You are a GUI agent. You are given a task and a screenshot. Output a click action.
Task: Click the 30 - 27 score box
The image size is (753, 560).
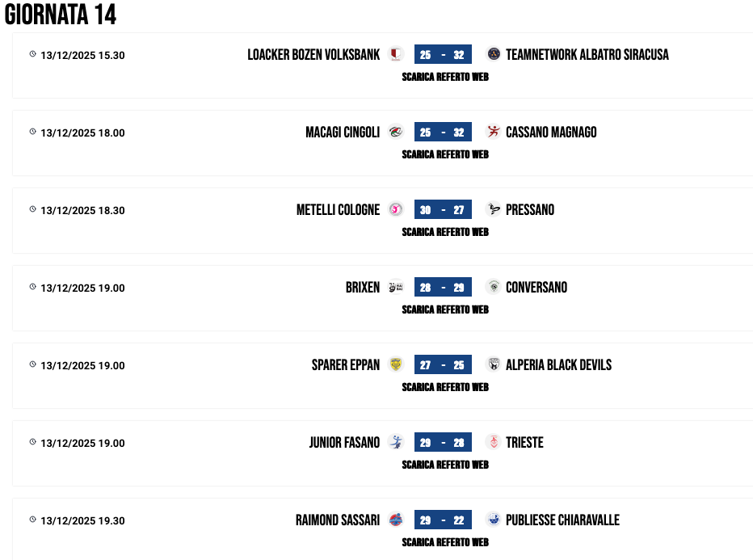click(x=443, y=210)
